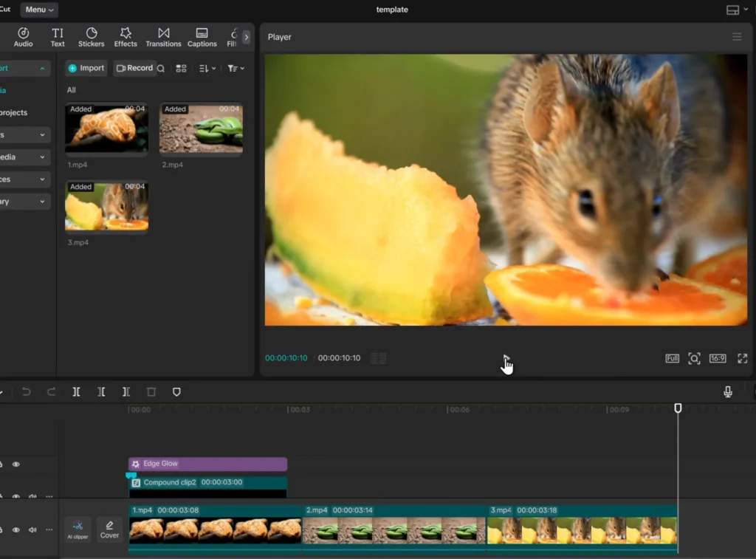Select the 2.mp4 clip on the timeline
This screenshot has height=559, width=756.
(394, 528)
